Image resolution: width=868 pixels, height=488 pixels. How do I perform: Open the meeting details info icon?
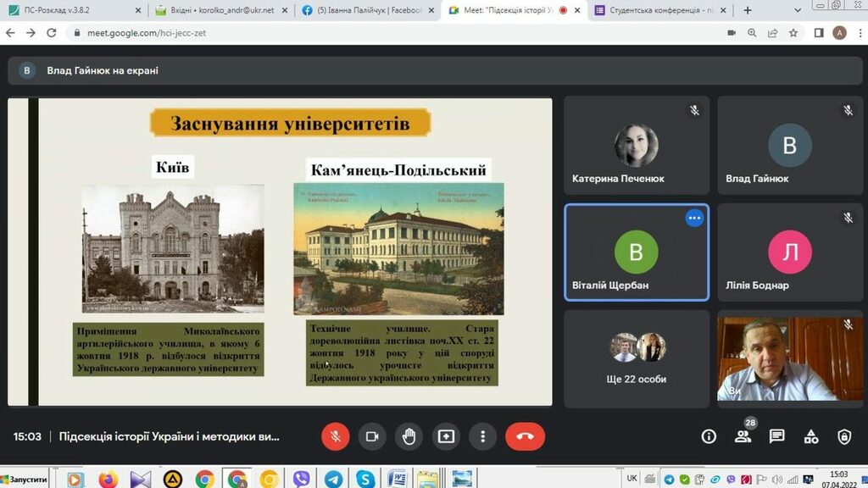point(709,436)
